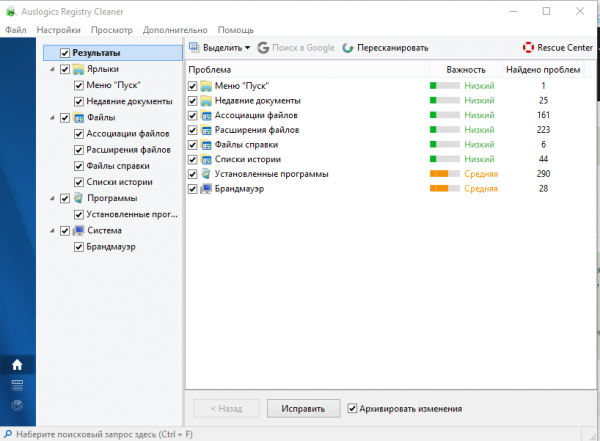Select Списки истории item in left tree

[119, 182]
